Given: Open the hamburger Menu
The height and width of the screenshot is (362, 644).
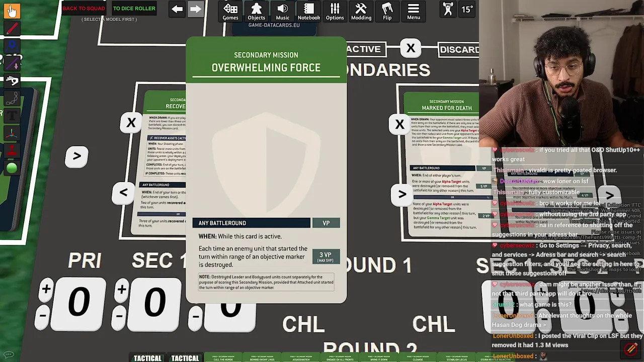Looking at the screenshot, I should 413,12.
